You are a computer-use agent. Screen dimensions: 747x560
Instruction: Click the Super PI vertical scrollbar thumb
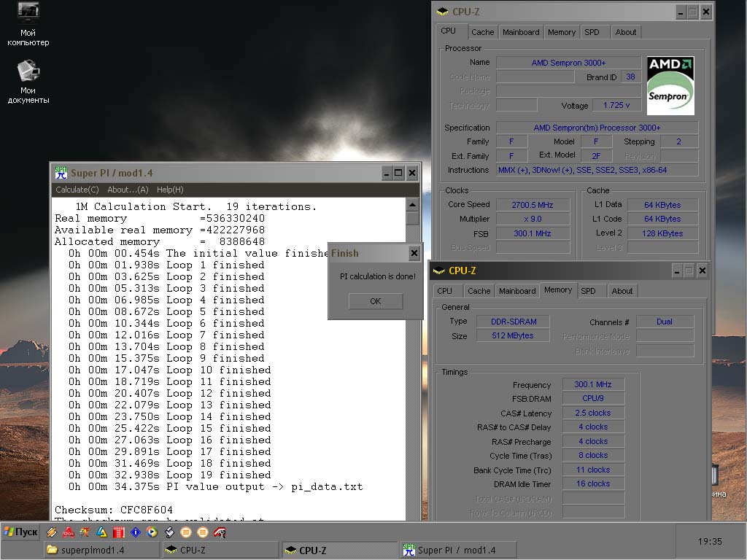coord(413,219)
